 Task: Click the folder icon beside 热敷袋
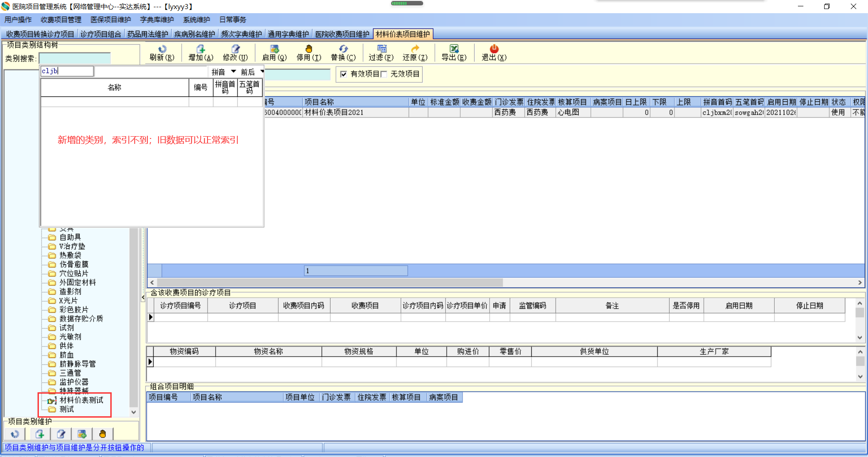tap(52, 255)
